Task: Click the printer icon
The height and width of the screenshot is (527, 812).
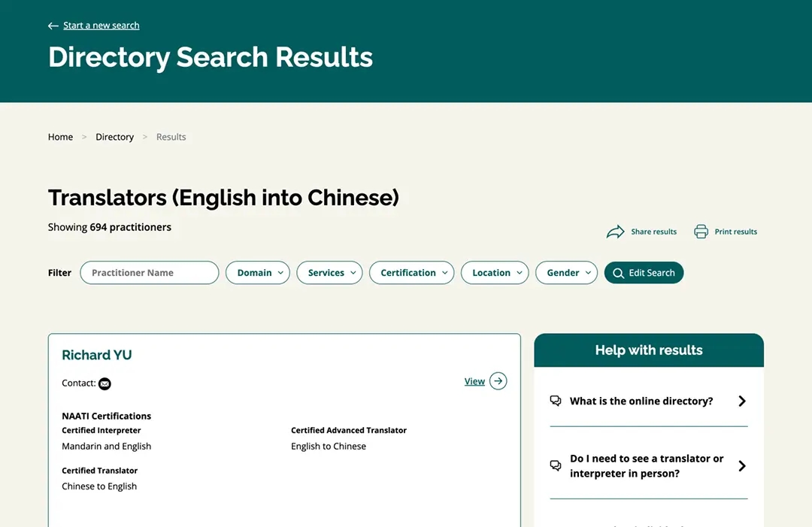Action: click(701, 232)
